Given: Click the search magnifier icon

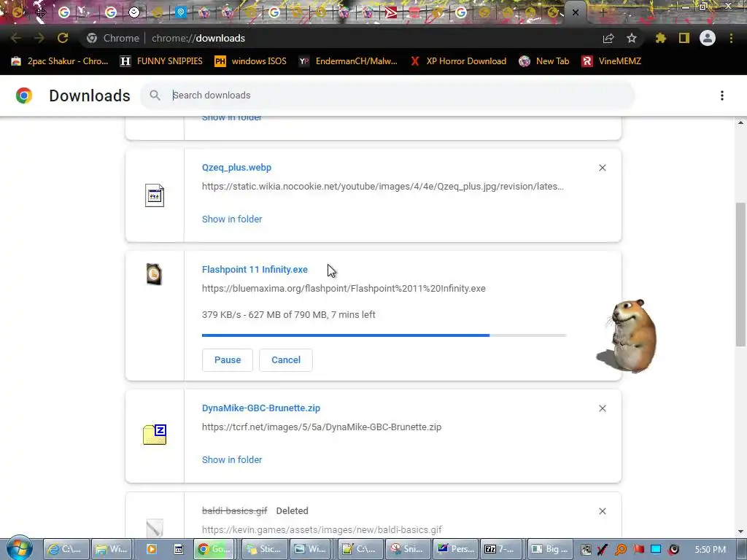Looking at the screenshot, I should [x=155, y=96].
